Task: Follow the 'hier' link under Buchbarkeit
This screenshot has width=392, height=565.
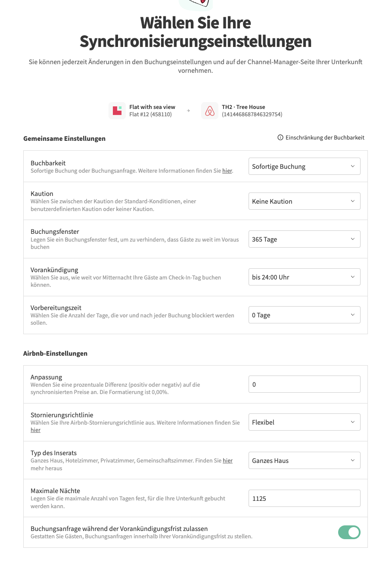Action: coord(227,171)
